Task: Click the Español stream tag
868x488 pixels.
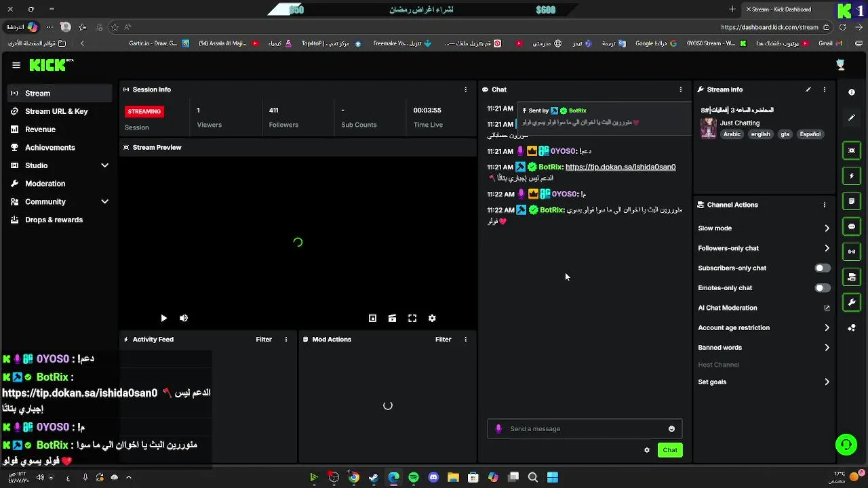Action: click(810, 134)
